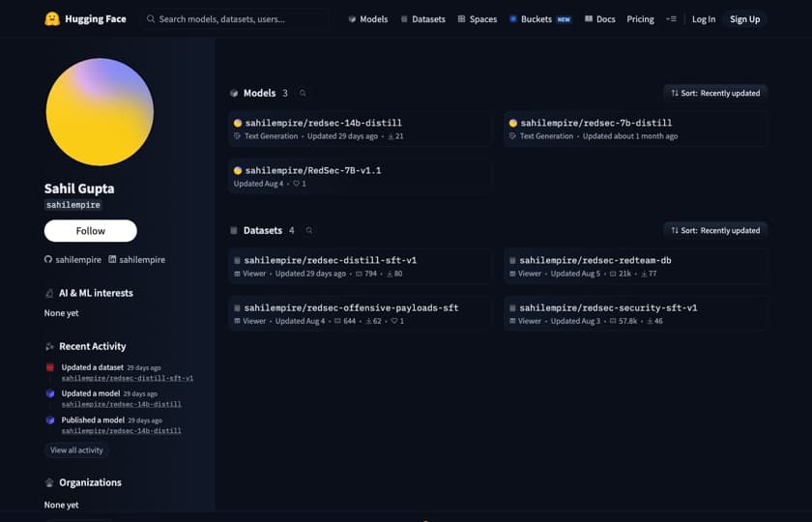Click the Viewer icon on redsec-security-sft-v1
812x522 pixels.
[512, 321]
